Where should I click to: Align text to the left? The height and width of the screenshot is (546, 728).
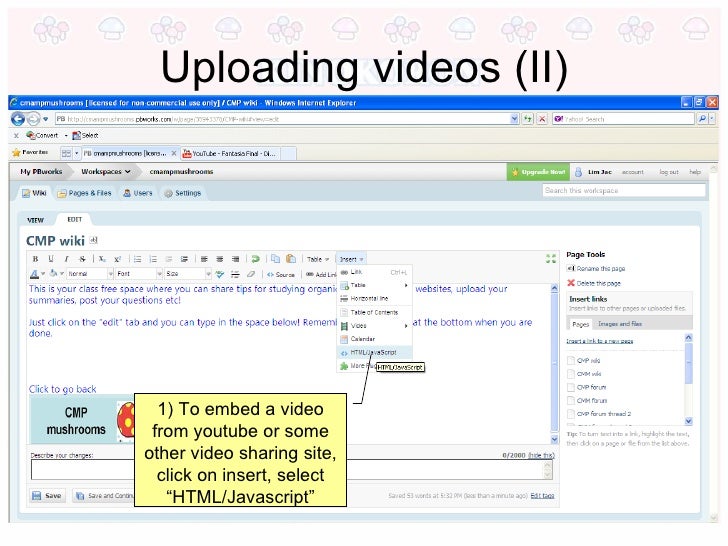point(204,259)
